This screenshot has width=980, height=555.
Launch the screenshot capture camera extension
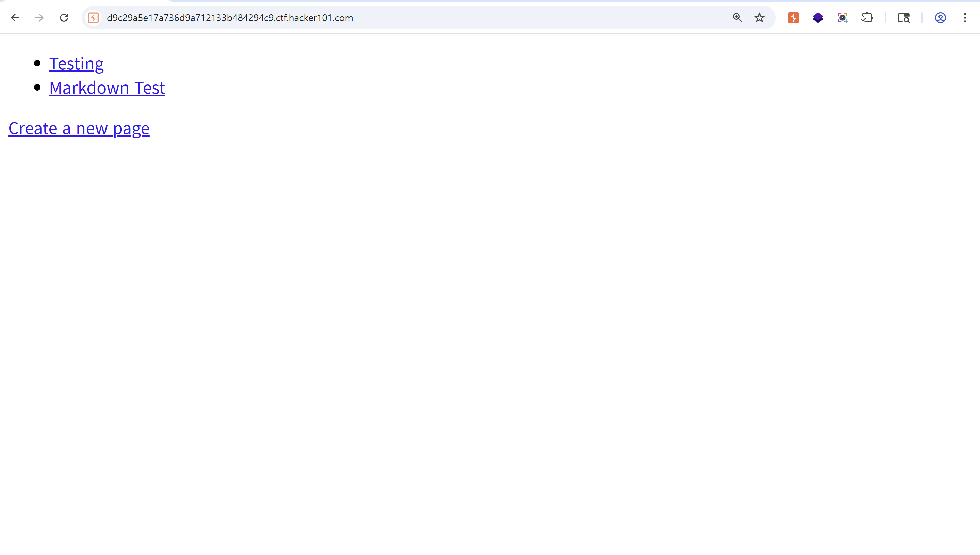click(843, 18)
